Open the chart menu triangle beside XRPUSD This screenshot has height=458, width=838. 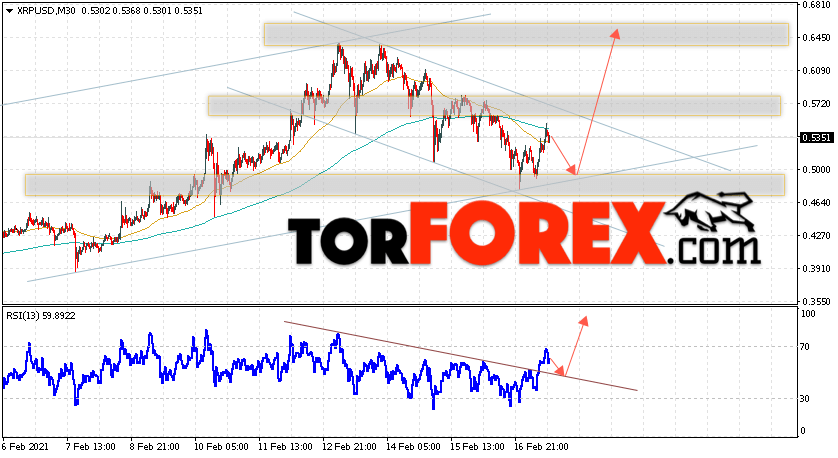pyautogui.click(x=9, y=11)
